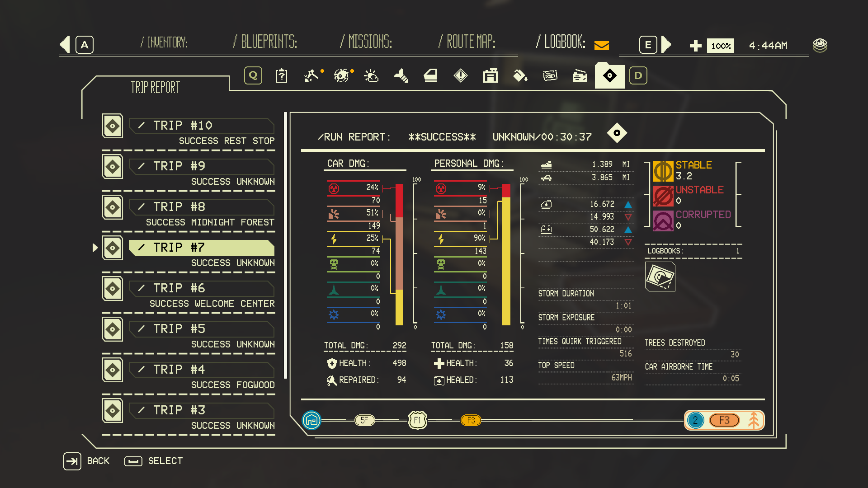Screen dimensions: 868x488
Task: Toggle the UNSTABLE anchor indicator
Action: click(663, 196)
